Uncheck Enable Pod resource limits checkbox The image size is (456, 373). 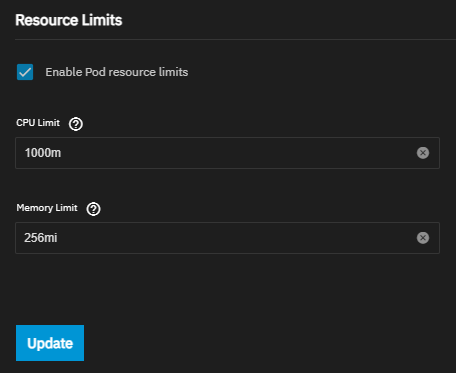[x=25, y=72]
